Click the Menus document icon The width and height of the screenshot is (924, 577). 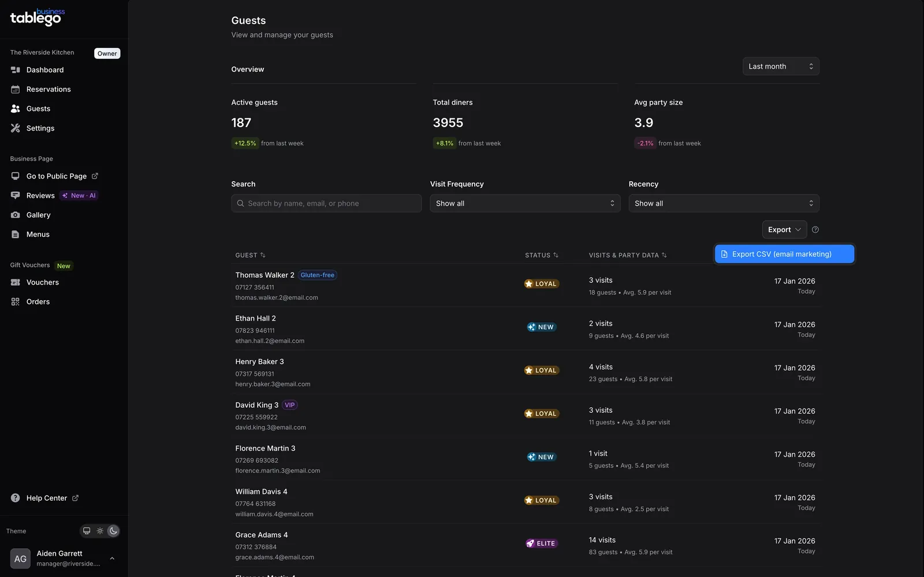pos(16,234)
